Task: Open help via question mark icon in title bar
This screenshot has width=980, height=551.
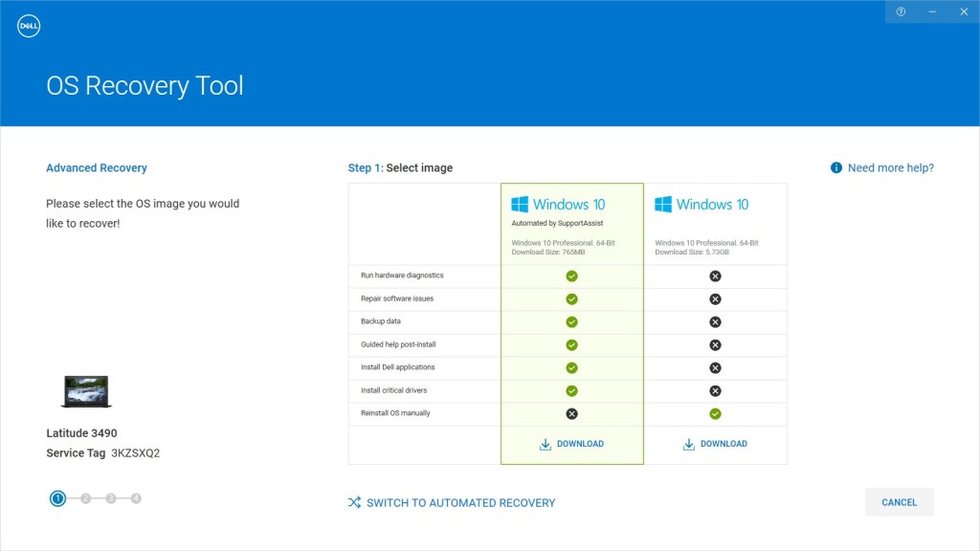Action: click(x=901, y=11)
